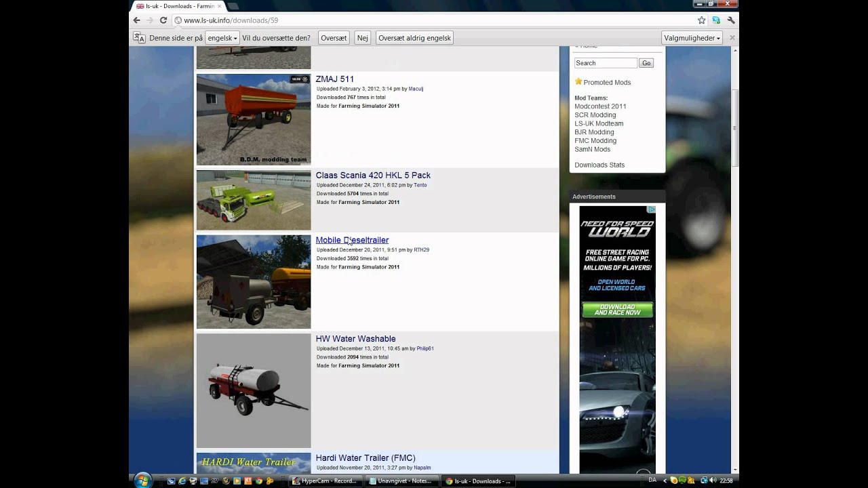Open the Chrome wrench settings menu

731,20
